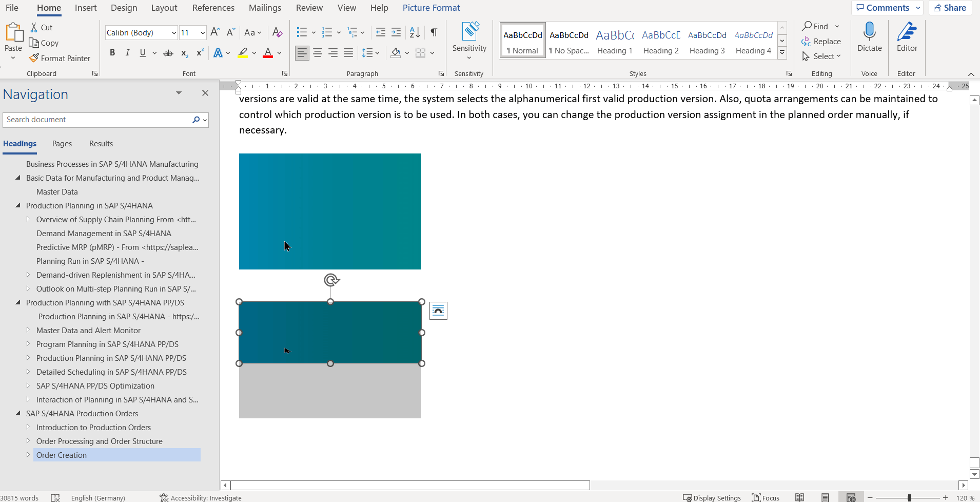Open Layout Options beside selected picture
Image resolution: width=980 pixels, height=502 pixels.
[x=438, y=311]
